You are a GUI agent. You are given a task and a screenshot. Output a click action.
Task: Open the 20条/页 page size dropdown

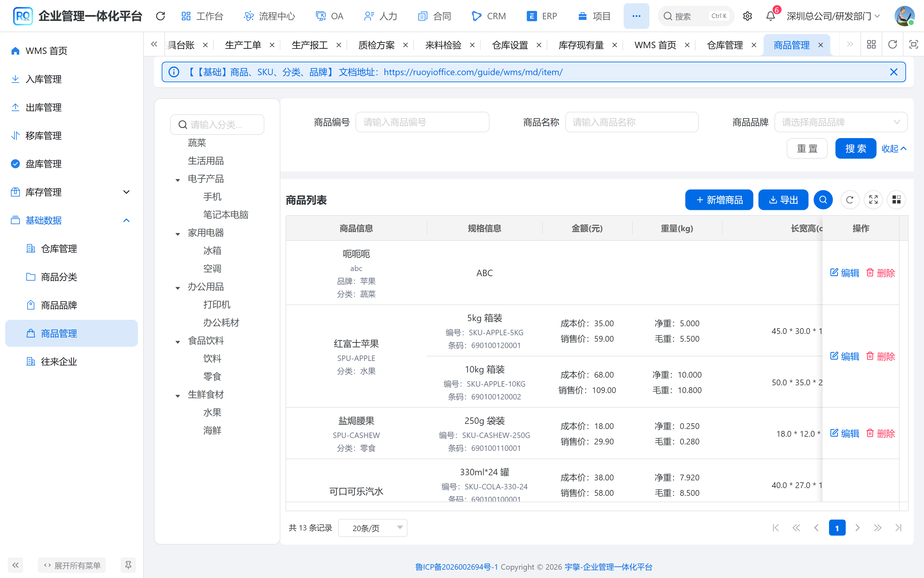coord(373,528)
